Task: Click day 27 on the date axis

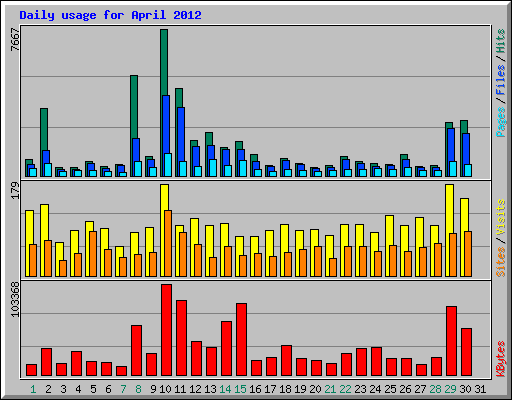Action: pos(420,389)
